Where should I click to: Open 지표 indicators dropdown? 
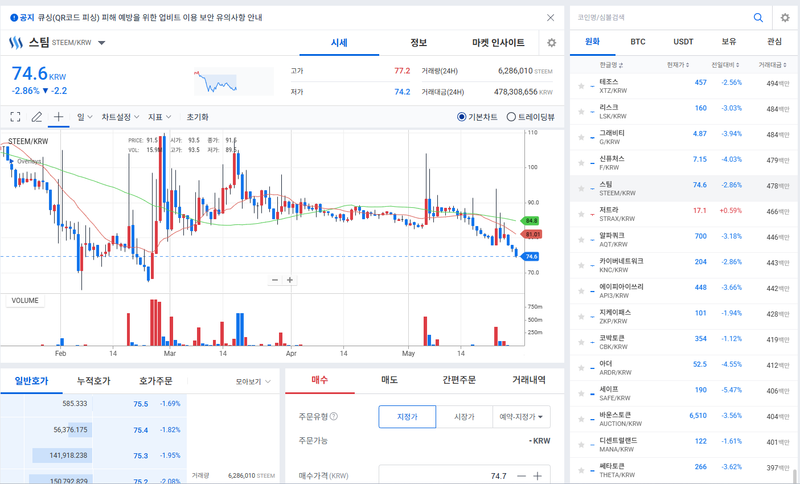point(160,117)
